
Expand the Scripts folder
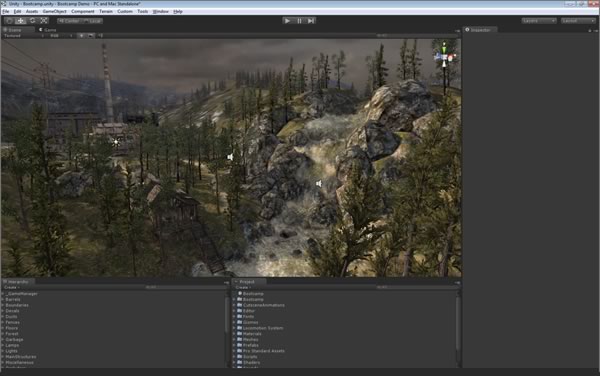click(234, 357)
